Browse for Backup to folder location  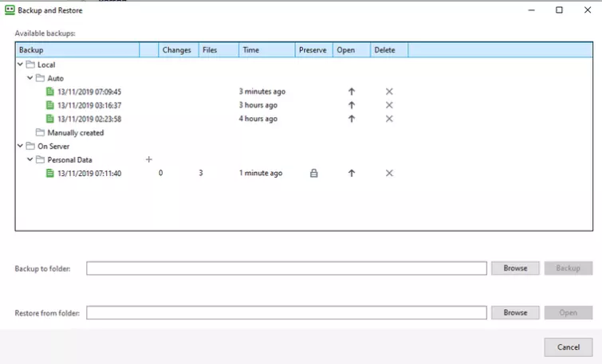click(515, 268)
